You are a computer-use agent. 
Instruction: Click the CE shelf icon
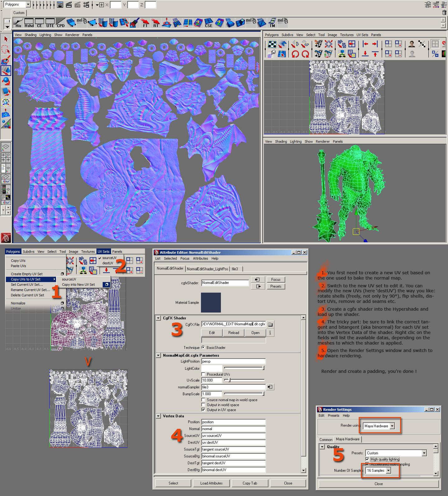[40, 23]
